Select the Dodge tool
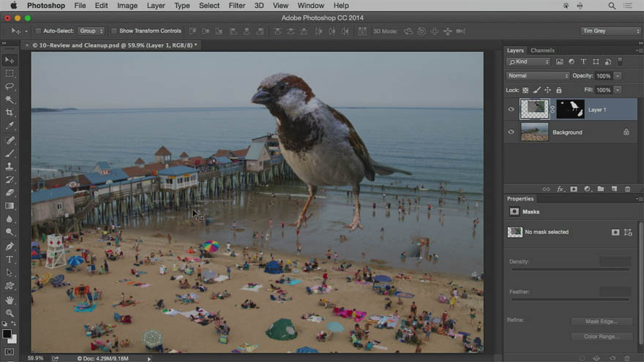The width and height of the screenshot is (644, 362). tap(10, 233)
